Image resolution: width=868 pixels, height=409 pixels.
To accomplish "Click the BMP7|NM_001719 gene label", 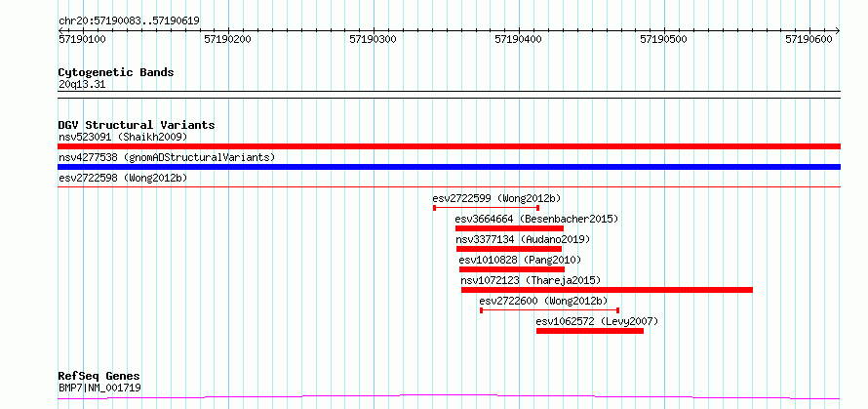I will [x=99, y=388].
